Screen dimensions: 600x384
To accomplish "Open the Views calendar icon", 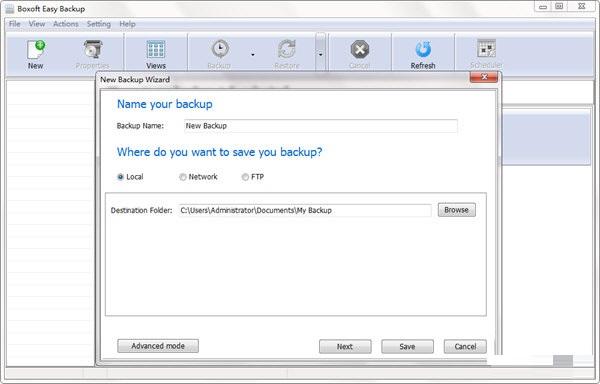I will click(x=156, y=50).
